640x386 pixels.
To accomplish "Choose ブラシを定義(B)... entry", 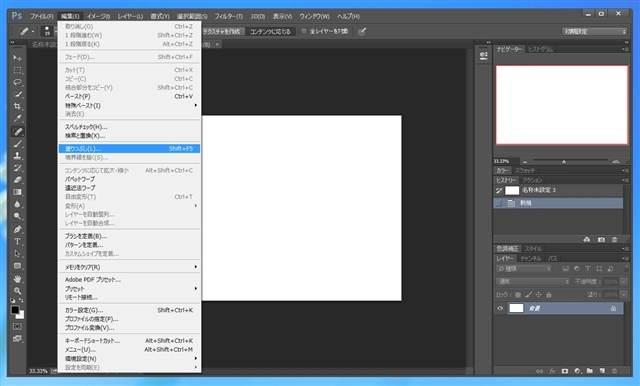I will [129, 236].
